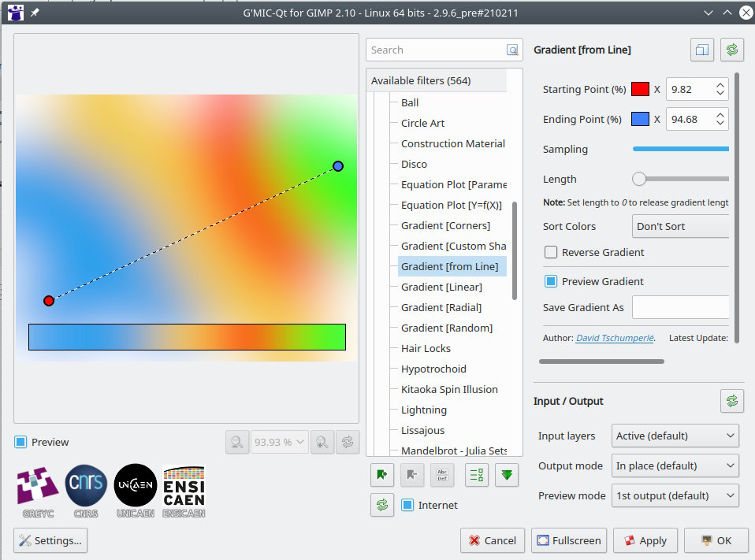Toggle the Preview Gradient checkbox
755x560 pixels.
click(551, 281)
